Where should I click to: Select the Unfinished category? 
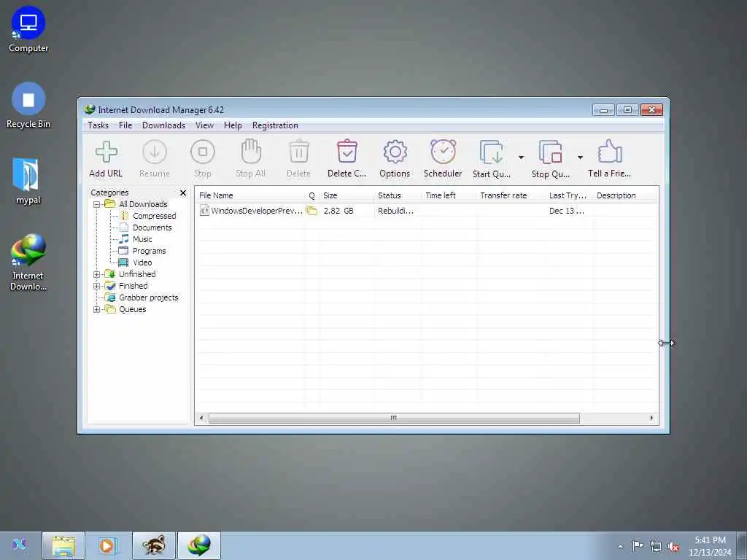137,274
